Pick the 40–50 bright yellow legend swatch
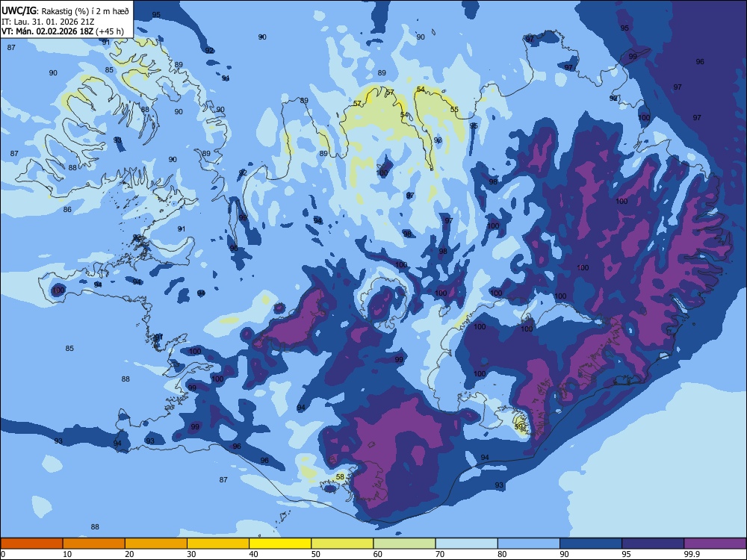Screen dimensions: 747x560 280,544
